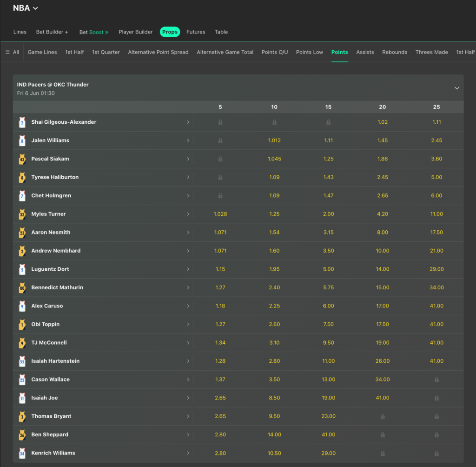Screen dimensions: 476x467
Task: Click Kenrich Williams' jersey icon
Action: [x=22, y=453]
